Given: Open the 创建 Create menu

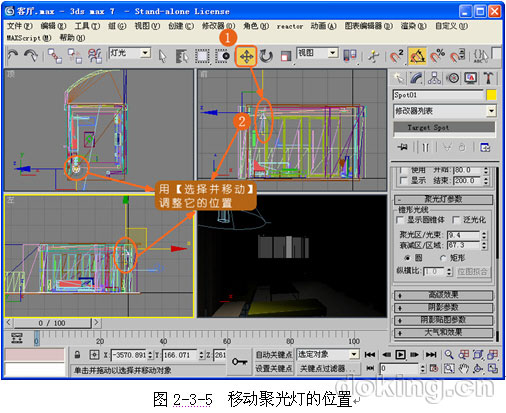Looking at the screenshot, I should [181, 26].
